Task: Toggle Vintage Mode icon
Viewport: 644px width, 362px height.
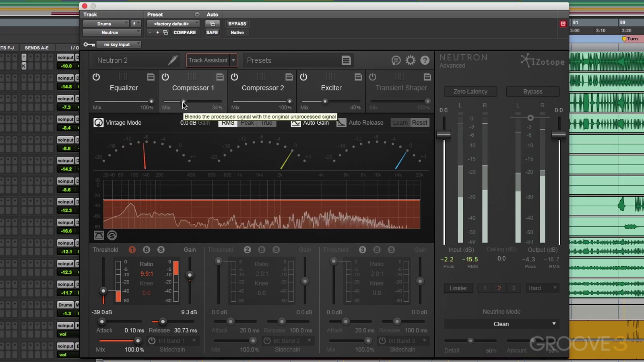Action: pyautogui.click(x=99, y=123)
